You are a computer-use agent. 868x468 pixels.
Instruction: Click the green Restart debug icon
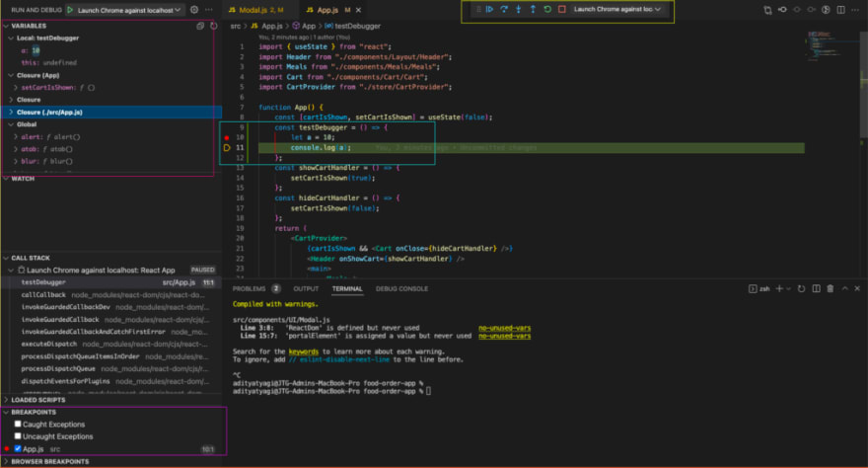tap(547, 9)
